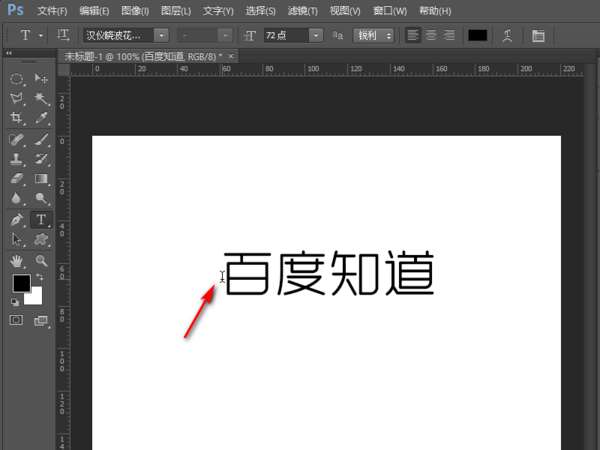Click the font name field
The width and height of the screenshot is (600, 450).
[119, 36]
